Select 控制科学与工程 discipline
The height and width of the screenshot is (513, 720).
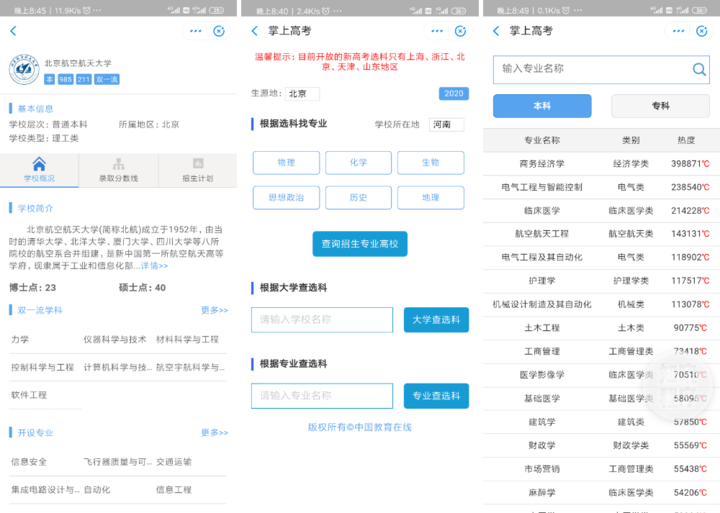pyautogui.click(x=42, y=367)
